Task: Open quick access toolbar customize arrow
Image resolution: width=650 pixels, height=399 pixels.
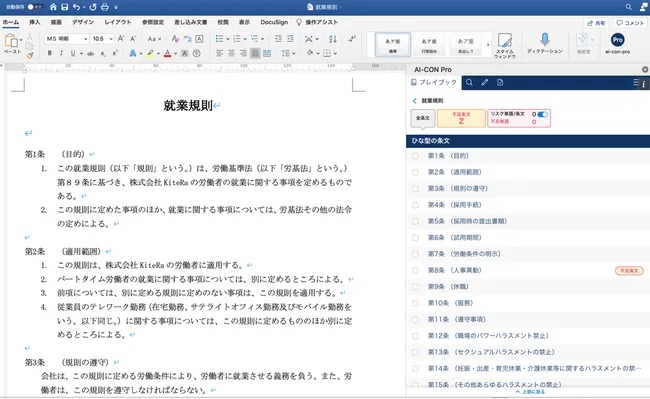Action: (116, 7)
